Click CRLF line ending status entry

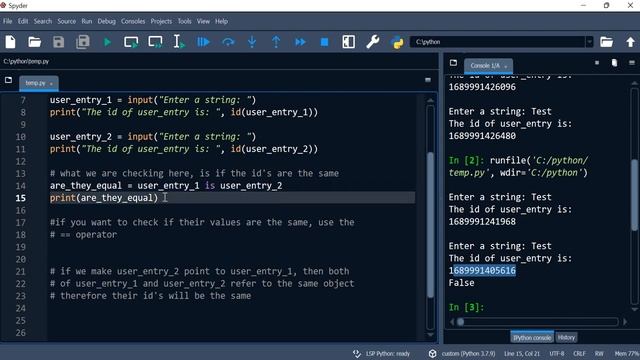pyautogui.click(x=579, y=353)
